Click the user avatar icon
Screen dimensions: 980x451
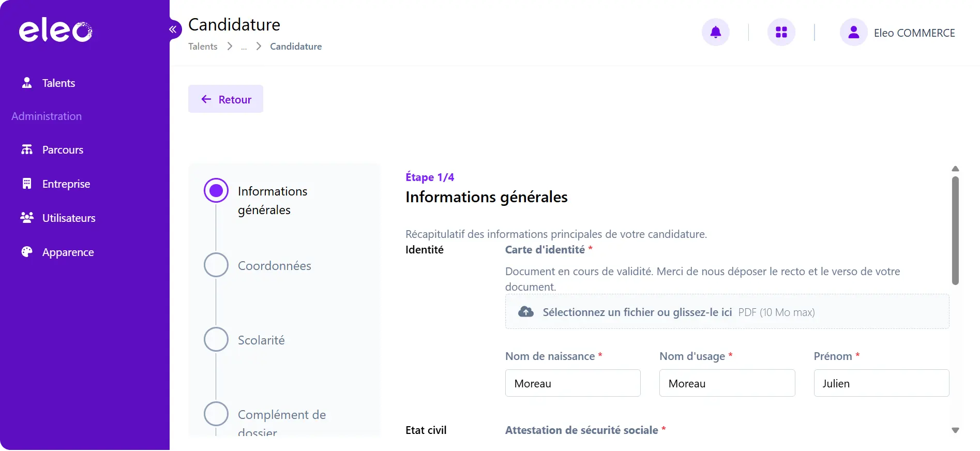point(854,32)
